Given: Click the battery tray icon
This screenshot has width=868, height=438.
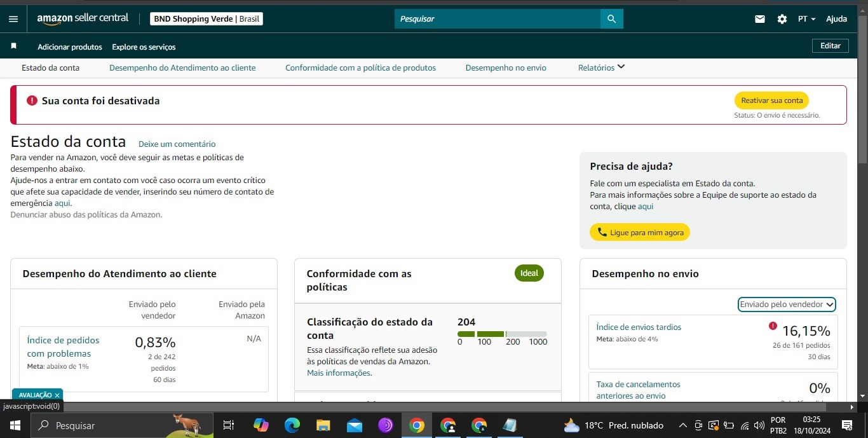Looking at the screenshot, I should coord(729,425).
